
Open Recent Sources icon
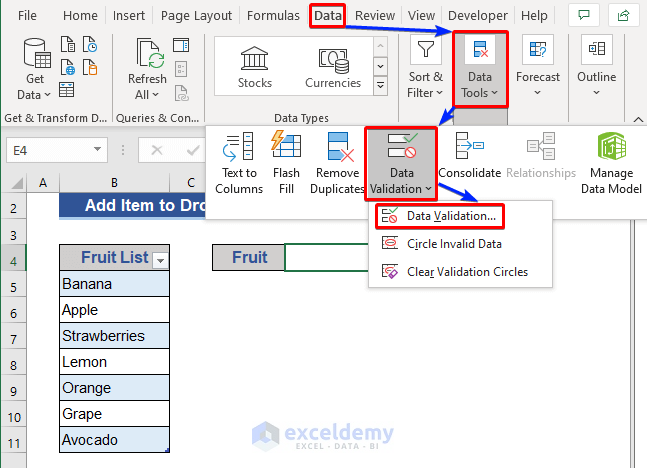point(90,45)
